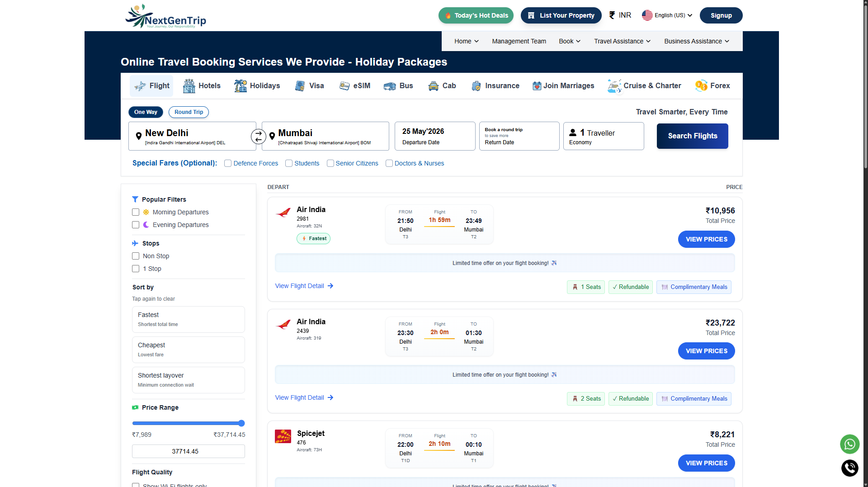Screen dimensions: 868x487
Task: Click the Bus icon
Action: click(x=390, y=86)
